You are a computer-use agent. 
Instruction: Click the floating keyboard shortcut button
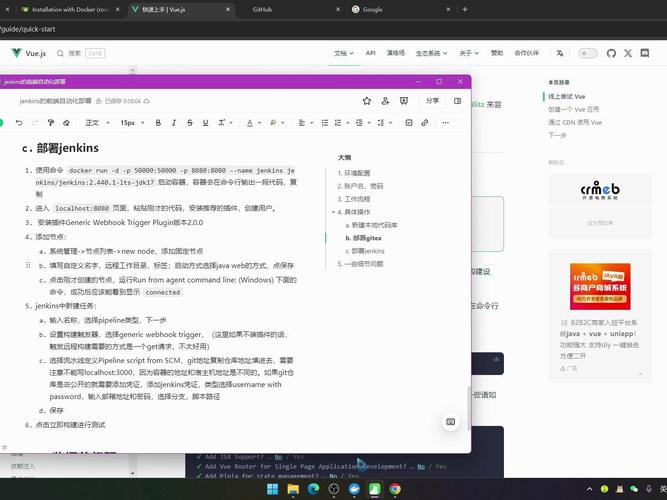(450, 422)
